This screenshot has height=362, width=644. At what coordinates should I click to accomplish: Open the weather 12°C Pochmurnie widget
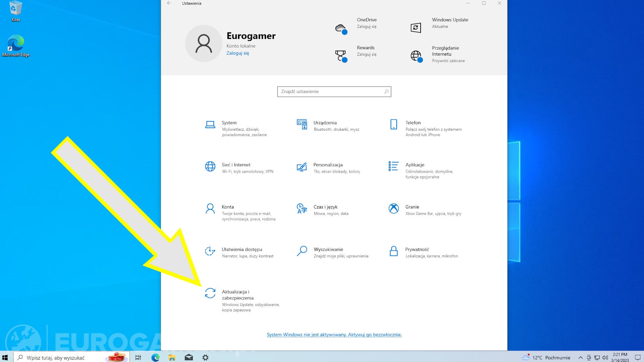click(546, 358)
